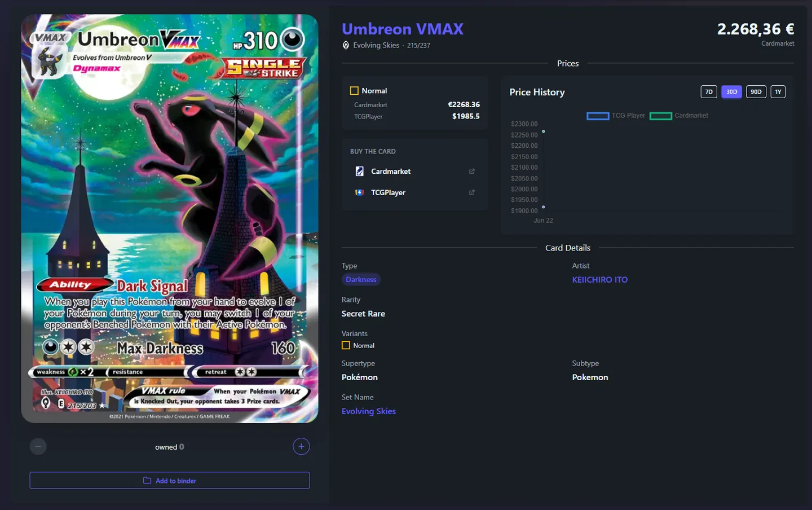Click the 2.268,36 € headline price

(756, 29)
